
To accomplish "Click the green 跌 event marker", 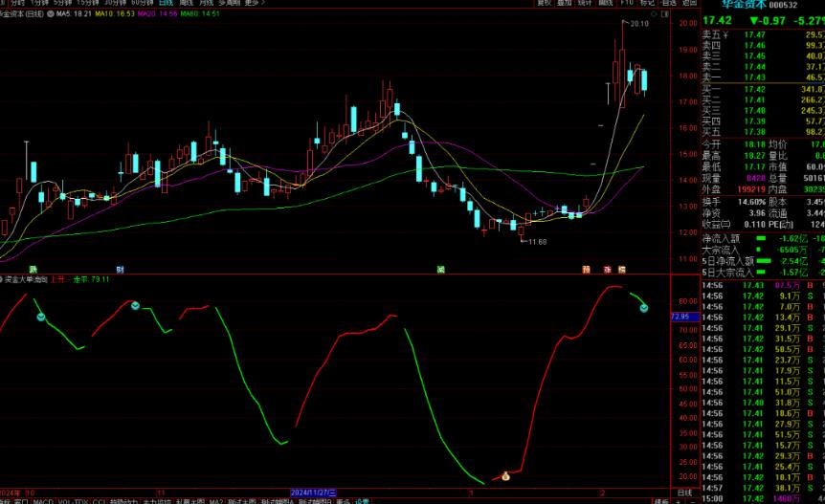I will click(33, 269).
